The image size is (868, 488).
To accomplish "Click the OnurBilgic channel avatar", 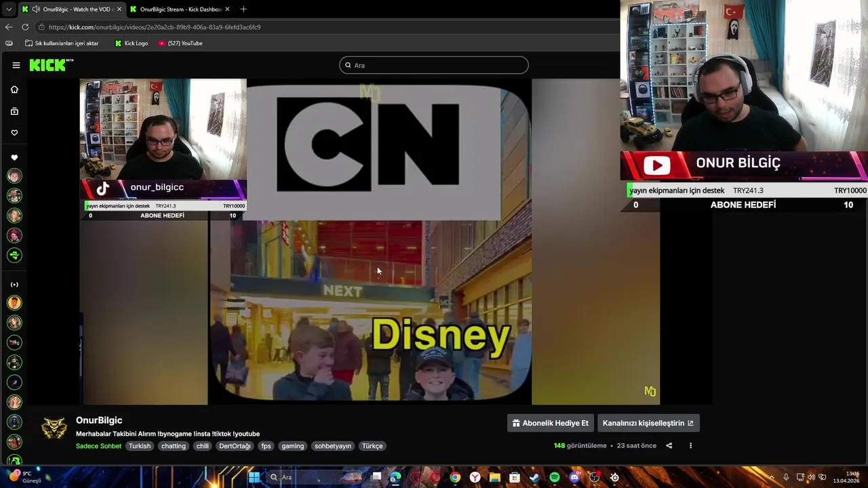I will [54, 428].
